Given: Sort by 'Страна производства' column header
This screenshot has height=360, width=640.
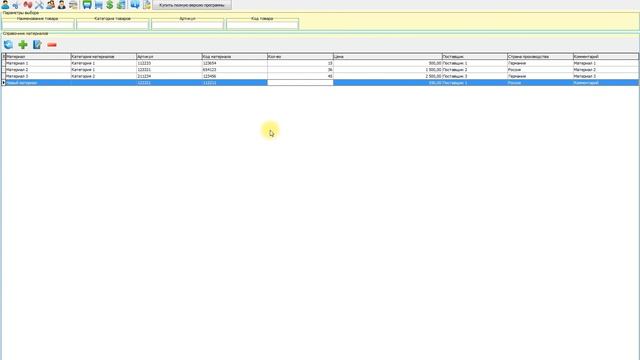Looking at the screenshot, I should click(540, 56).
